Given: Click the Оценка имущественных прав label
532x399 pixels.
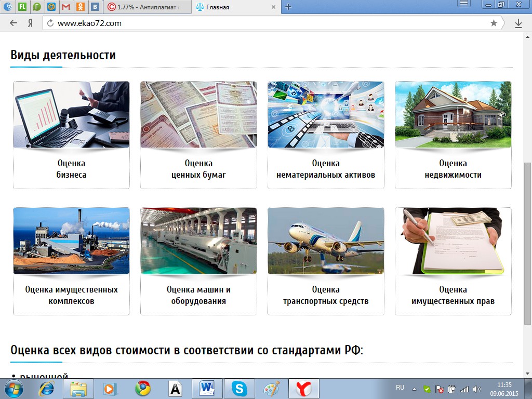Looking at the screenshot, I should (453, 295).
